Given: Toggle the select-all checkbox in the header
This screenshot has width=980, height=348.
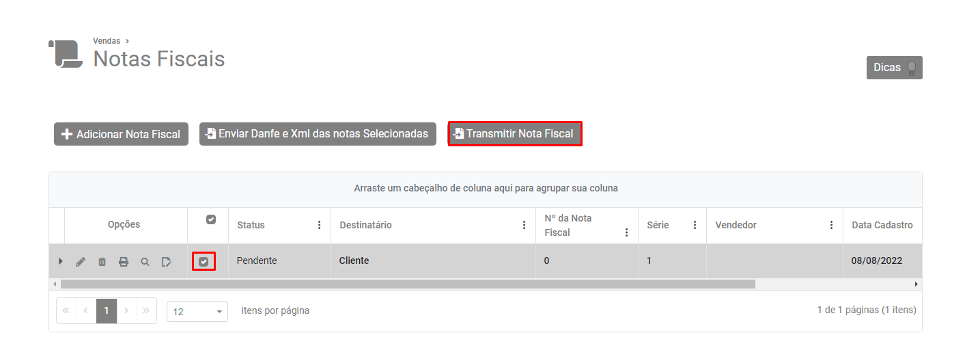Looking at the screenshot, I should pyautogui.click(x=211, y=219).
